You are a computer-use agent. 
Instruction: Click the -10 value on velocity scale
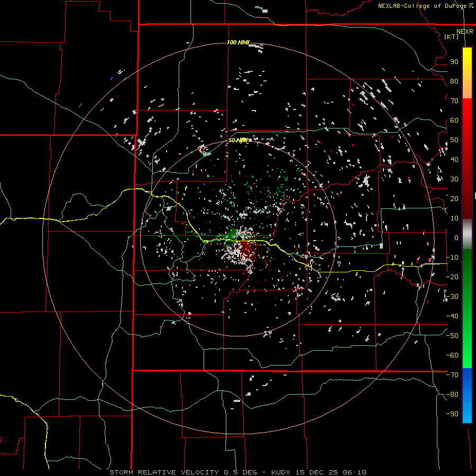[x=452, y=258]
